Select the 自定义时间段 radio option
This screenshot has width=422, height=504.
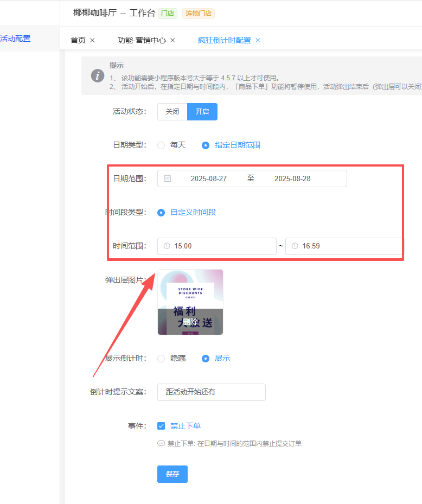tap(161, 213)
